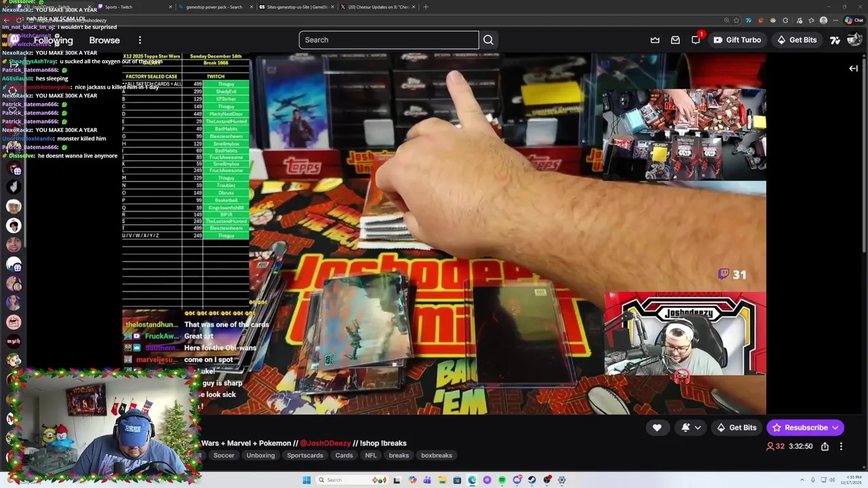Select the boxbreaks tag
This screenshot has height=488, width=868.
coord(437,455)
